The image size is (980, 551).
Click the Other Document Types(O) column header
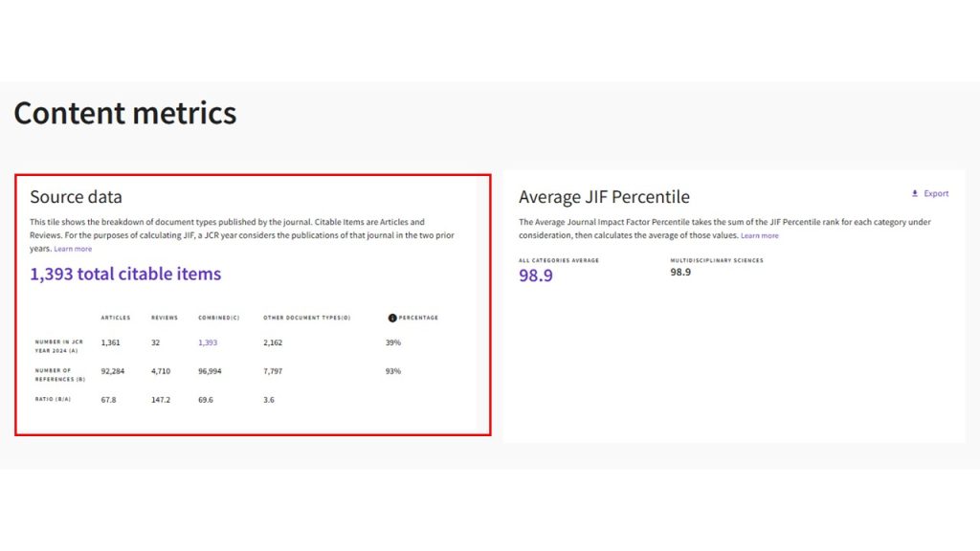[307, 318]
